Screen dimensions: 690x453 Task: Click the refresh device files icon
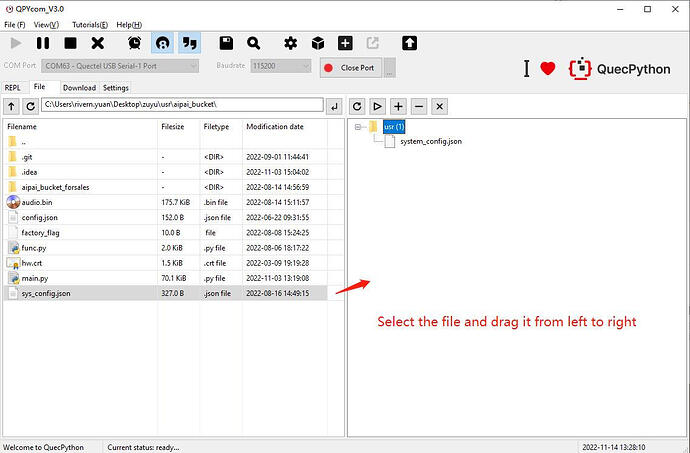click(357, 106)
